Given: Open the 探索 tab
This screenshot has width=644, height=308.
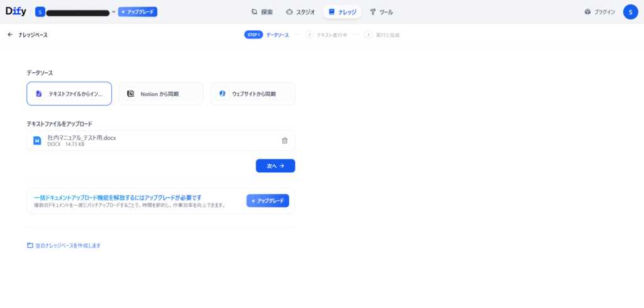Looking at the screenshot, I should point(262,12).
